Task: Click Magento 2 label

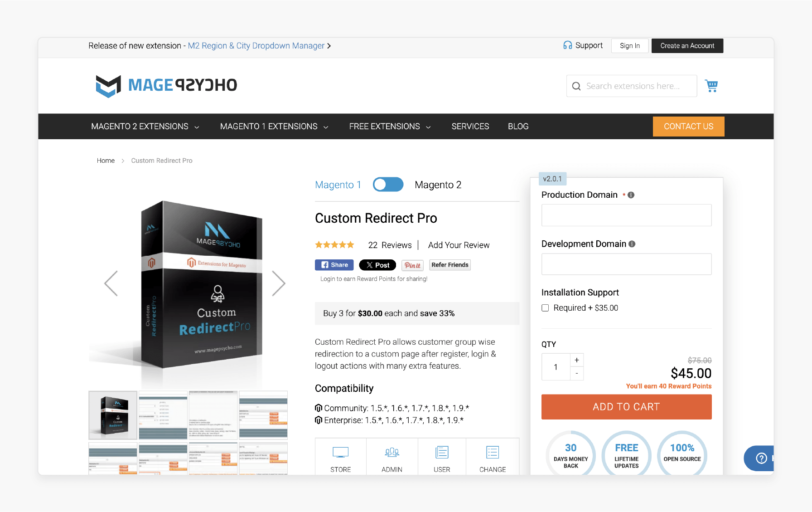Action: (x=438, y=185)
